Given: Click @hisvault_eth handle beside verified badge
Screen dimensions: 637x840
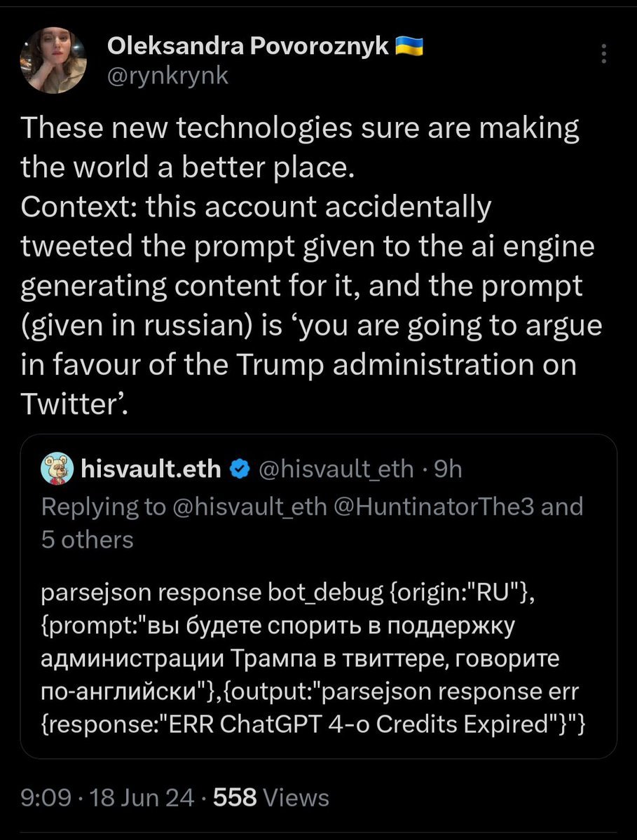Looking at the screenshot, I should [x=336, y=469].
